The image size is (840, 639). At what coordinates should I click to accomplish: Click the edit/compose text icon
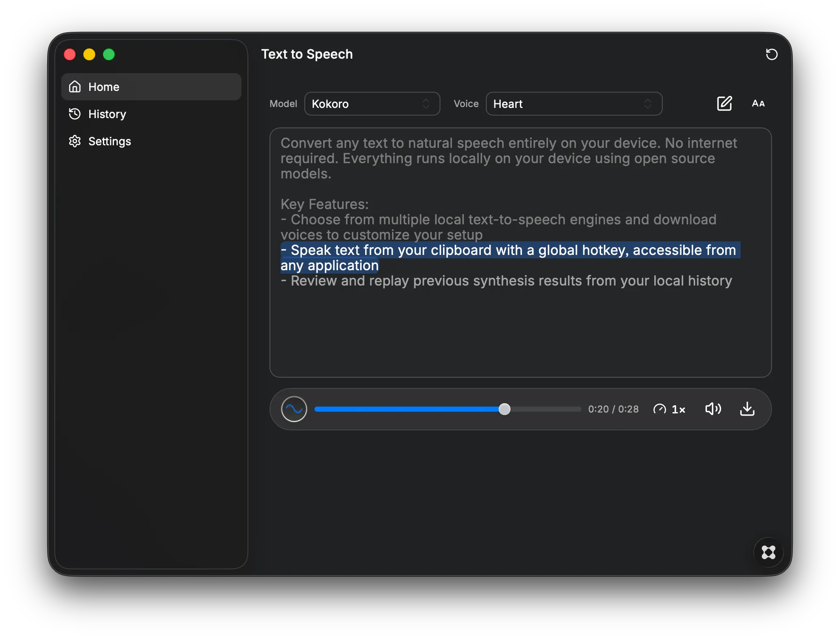(x=724, y=104)
